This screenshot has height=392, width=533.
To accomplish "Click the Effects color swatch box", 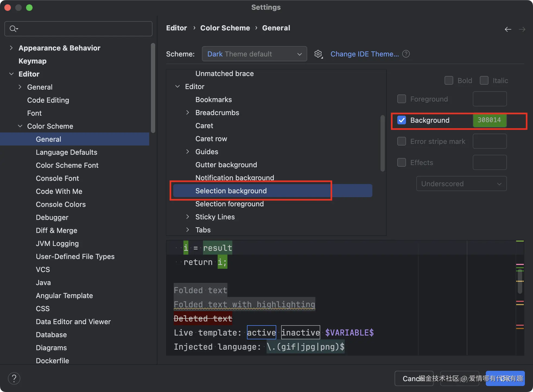I will pos(490,163).
